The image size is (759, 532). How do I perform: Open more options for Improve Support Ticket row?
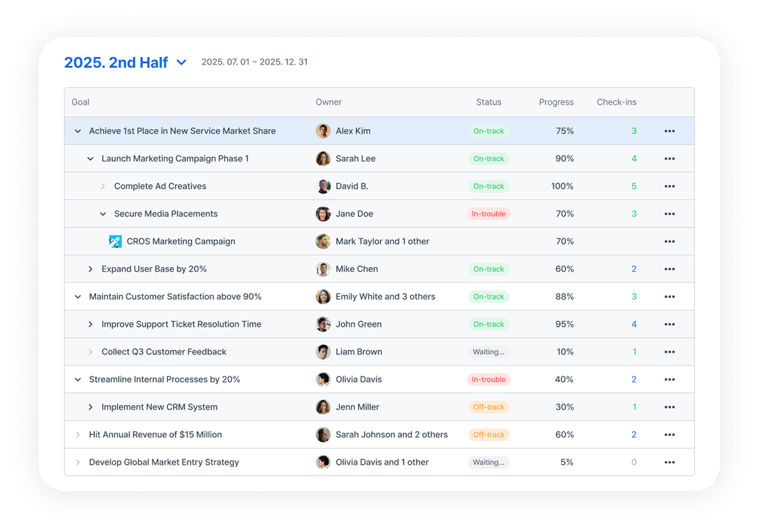669,324
